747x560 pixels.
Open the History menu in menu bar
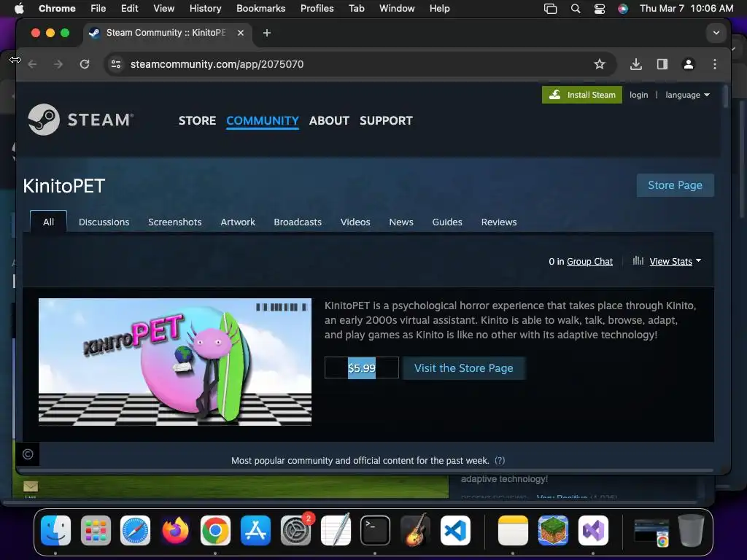pyautogui.click(x=205, y=8)
